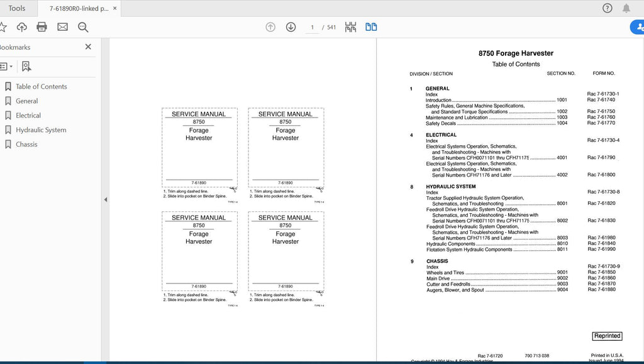Screen dimensions: 644x364
Task: Click form number Rac 7-61880
Action: (602, 289)
